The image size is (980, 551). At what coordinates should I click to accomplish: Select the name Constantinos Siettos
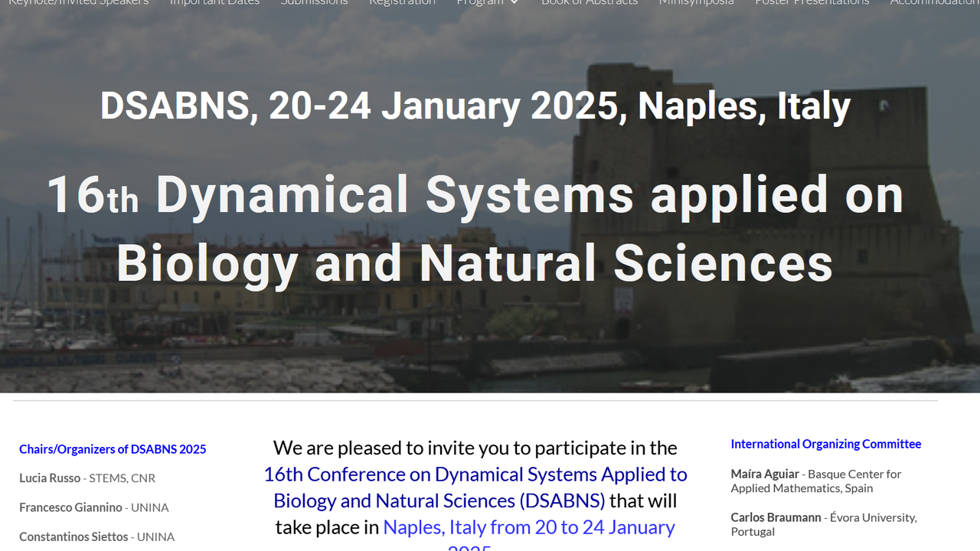tap(73, 536)
